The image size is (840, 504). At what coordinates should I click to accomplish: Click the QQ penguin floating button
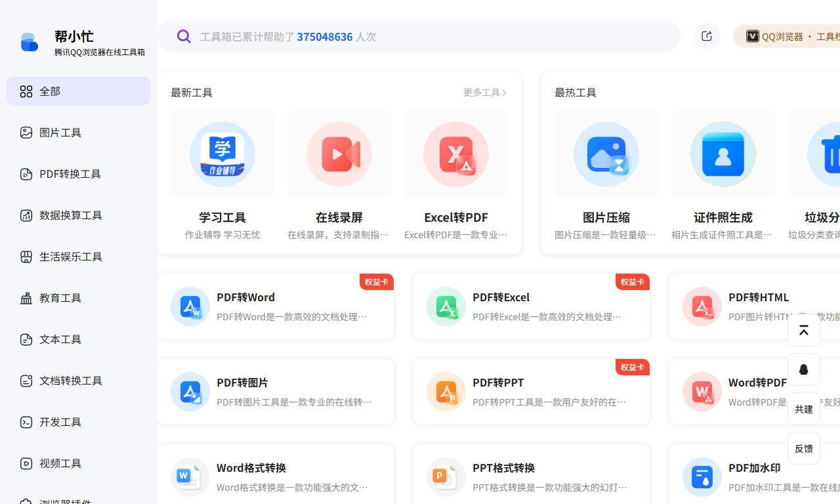[804, 369]
